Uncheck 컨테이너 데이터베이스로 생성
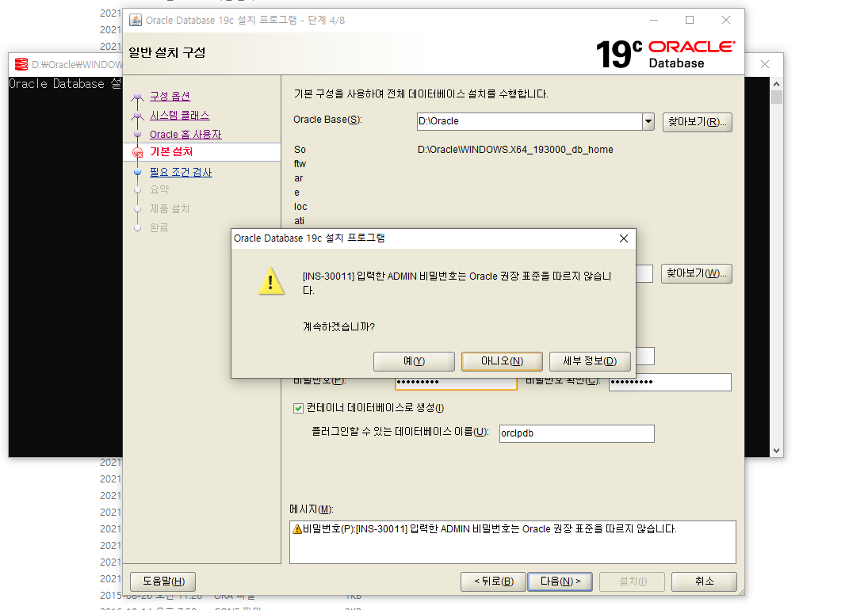The height and width of the screenshot is (610, 868). coord(297,408)
